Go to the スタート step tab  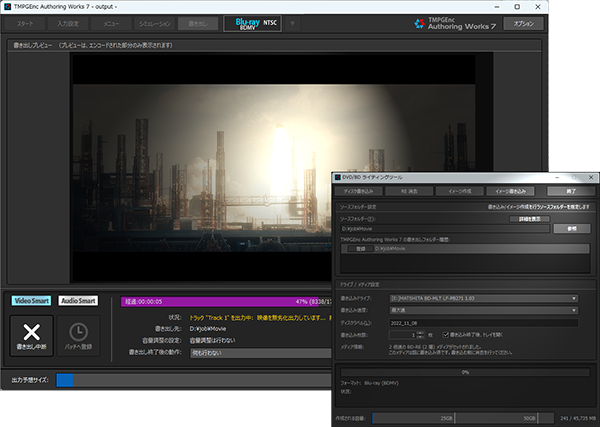pyautogui.click(x=25, y=24)
